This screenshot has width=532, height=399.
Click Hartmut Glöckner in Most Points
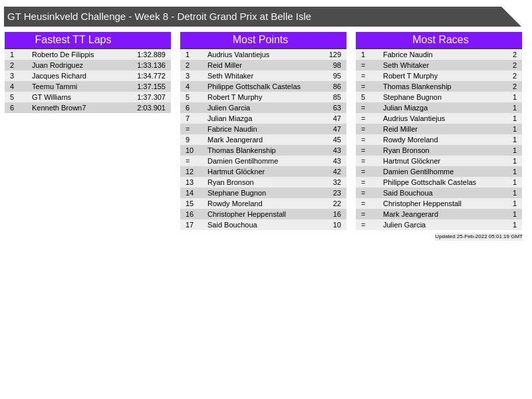tap(235, 172)
